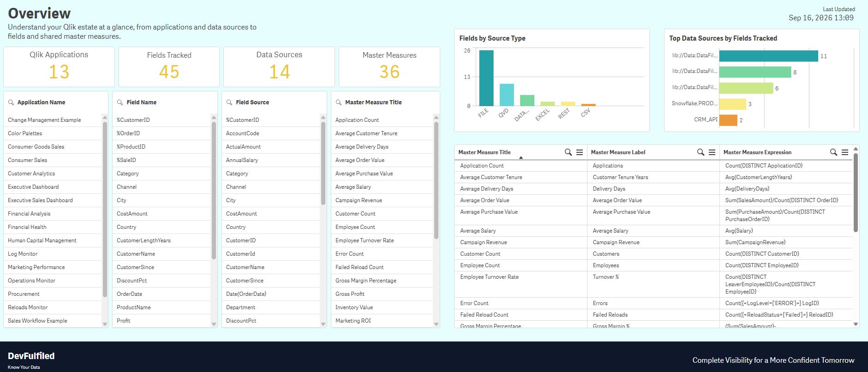Select 'Procurement' application
Screen dimensions: 868x372
[x=53, y=294]
